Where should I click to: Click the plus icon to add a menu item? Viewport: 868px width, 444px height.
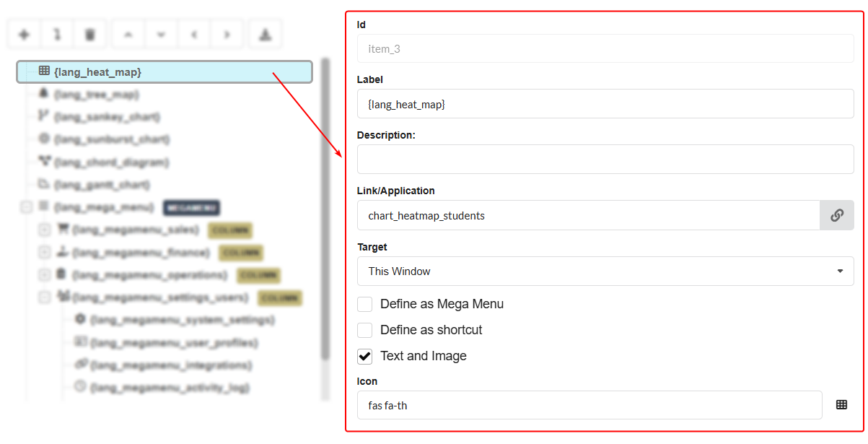tap(23, 33)
